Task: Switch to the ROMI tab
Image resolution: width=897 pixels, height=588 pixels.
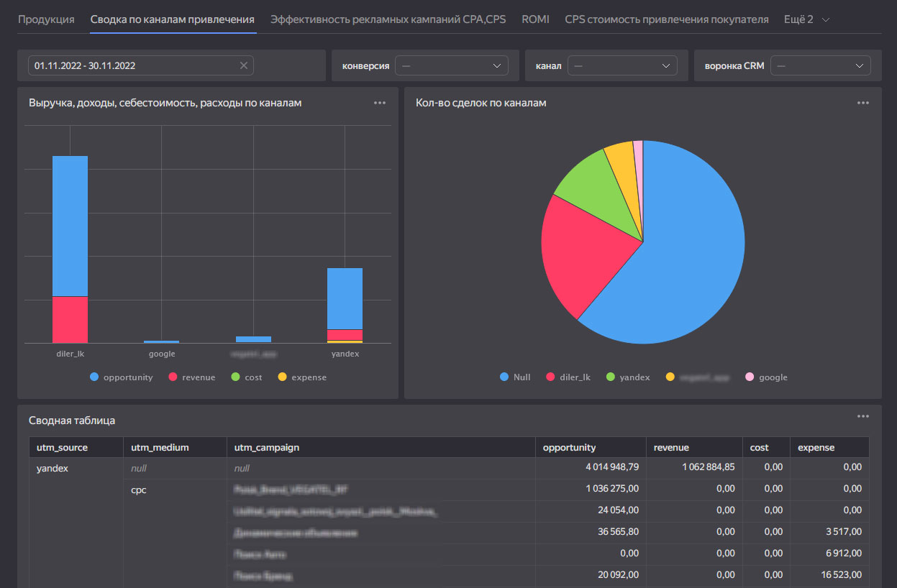Action: 535,19
